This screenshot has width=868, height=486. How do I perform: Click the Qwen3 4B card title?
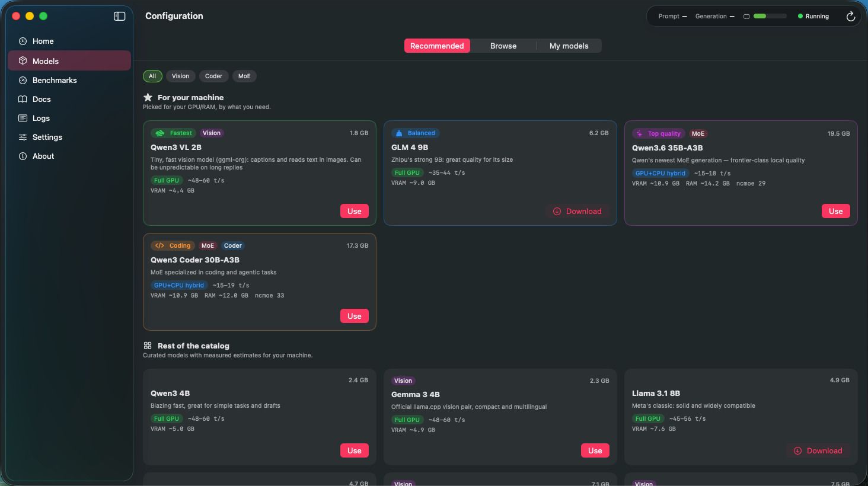170,394
